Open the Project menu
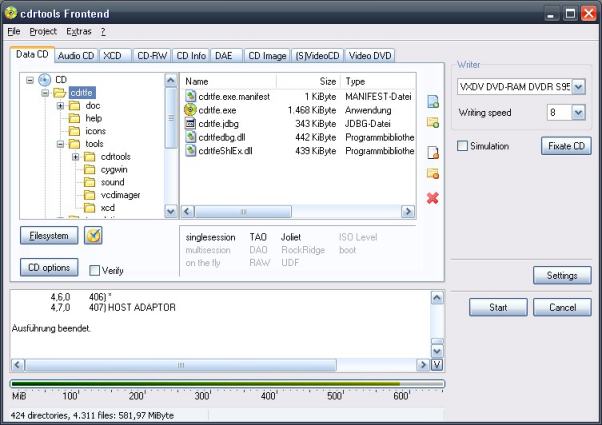Screen dimensions: 602x425 (x=43, y=31)
